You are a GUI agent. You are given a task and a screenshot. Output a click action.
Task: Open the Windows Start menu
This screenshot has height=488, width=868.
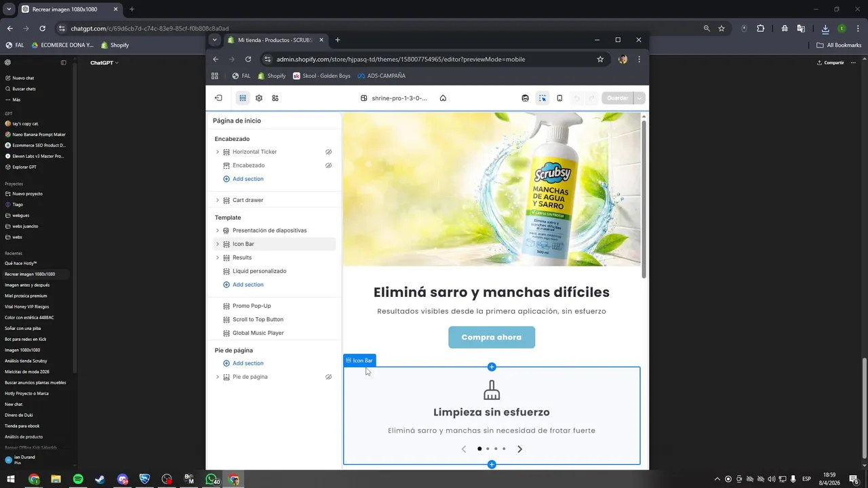pos(11,479)
